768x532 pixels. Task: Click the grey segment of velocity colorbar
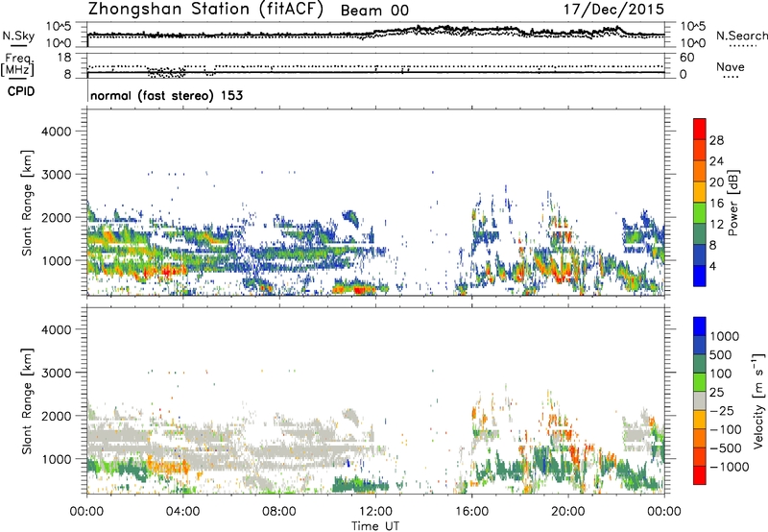pos(700,401)
